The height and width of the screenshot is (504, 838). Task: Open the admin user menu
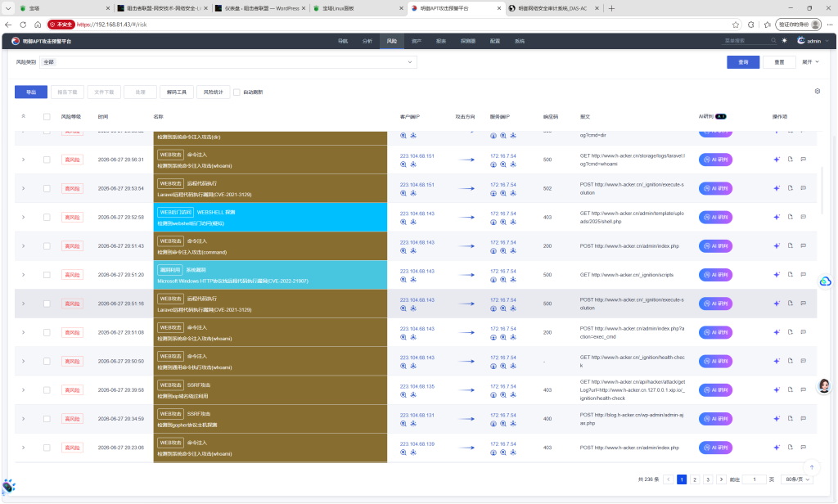point(813,41)
